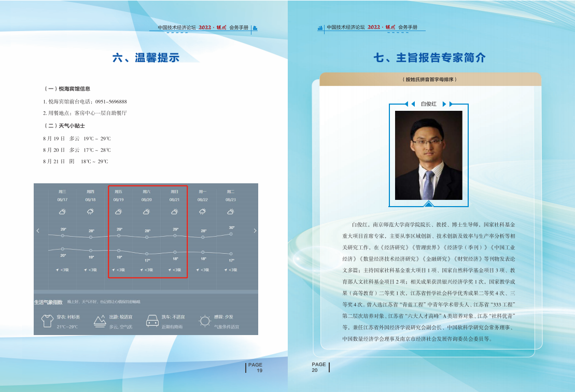Click the subheading (一) 悦海宾馆信息
Image resolution: width=575 pixels, height=392 pixels.
coord(67,89)
